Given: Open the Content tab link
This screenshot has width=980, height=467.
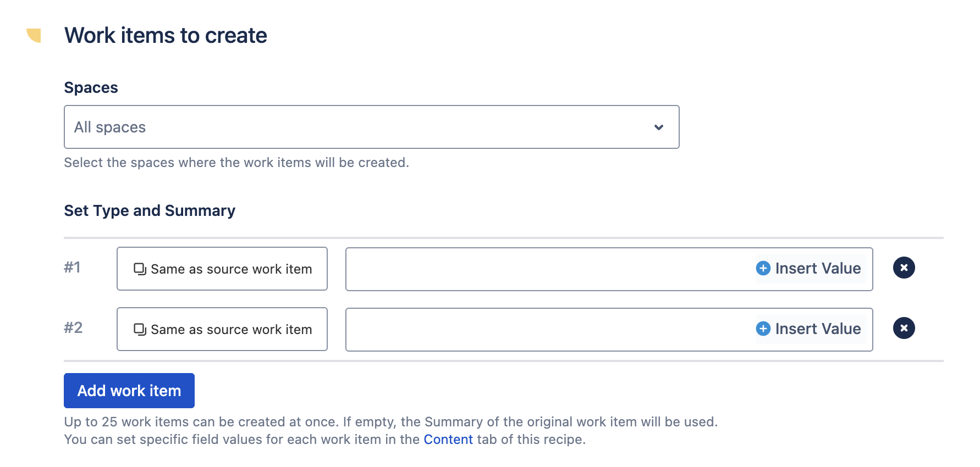Looking at the screenshot, I should tap(448, 440).
